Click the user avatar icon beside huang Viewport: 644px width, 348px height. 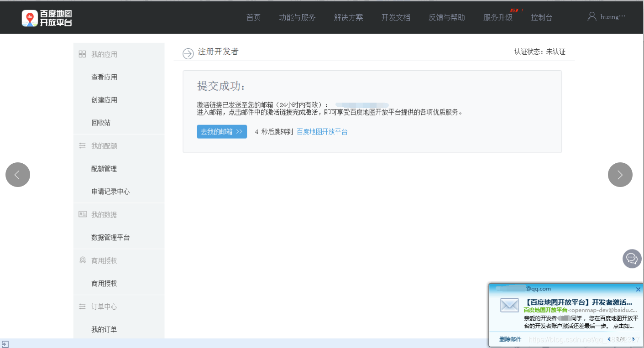pyautogui.click(x=592, y=16)
